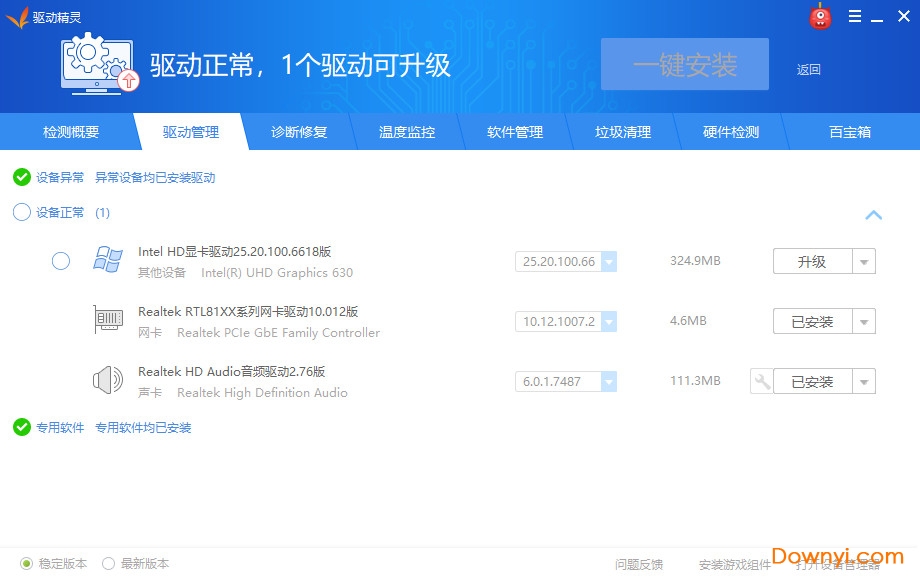Collapse the 设备正常 section chevron
The image size is (920, 580).
tap(873, 214)
